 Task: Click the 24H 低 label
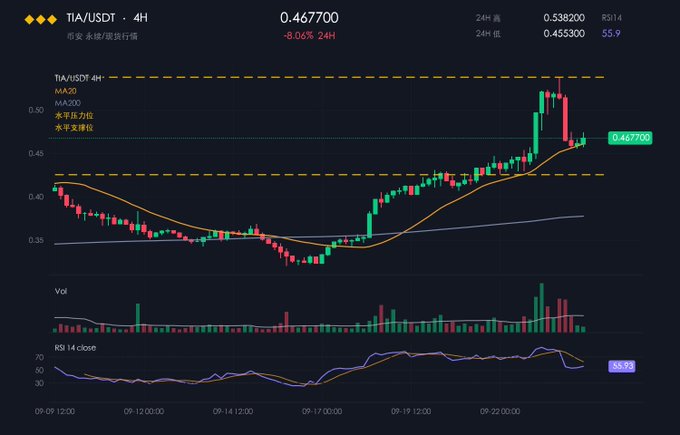pyautogui.click(x=488, y=34)
